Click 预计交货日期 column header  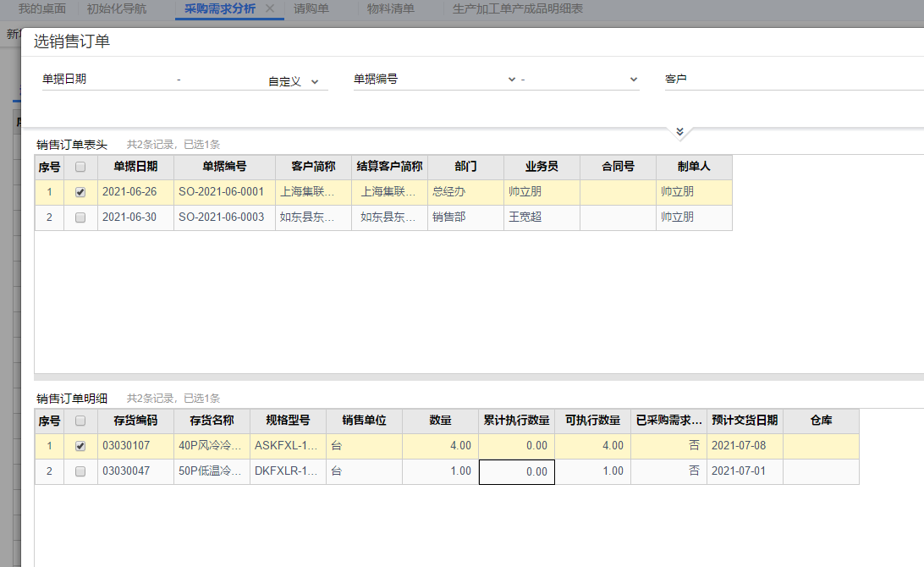[x=745, y=421]
